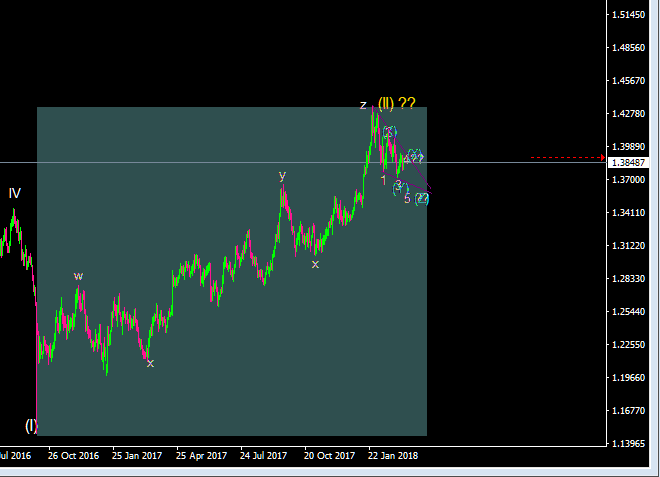Select the z wave label near the peak
This screenshot has width=660, height=477.
(363, 104)
